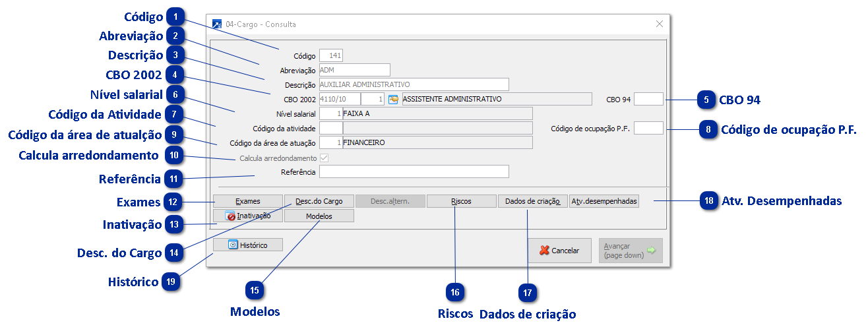
Task: Open Dados de criação
Action: pyautogui.click(x=532, y=201)
